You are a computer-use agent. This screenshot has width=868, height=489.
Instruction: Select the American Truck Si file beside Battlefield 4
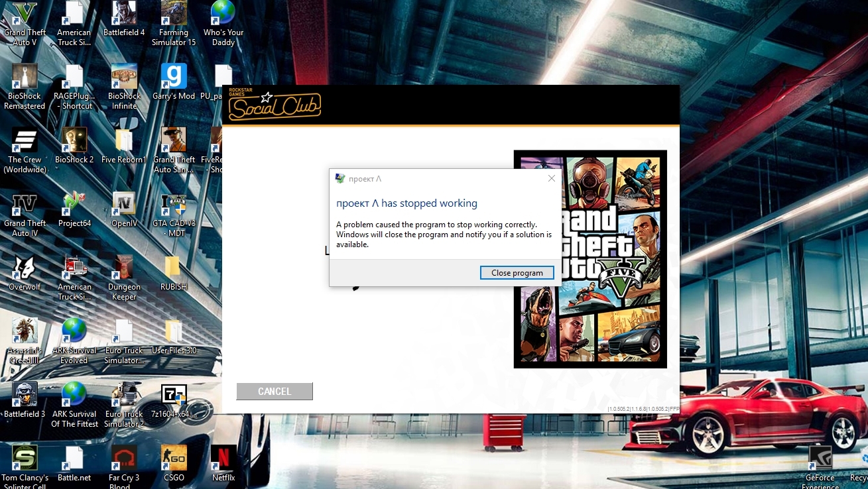74,24
